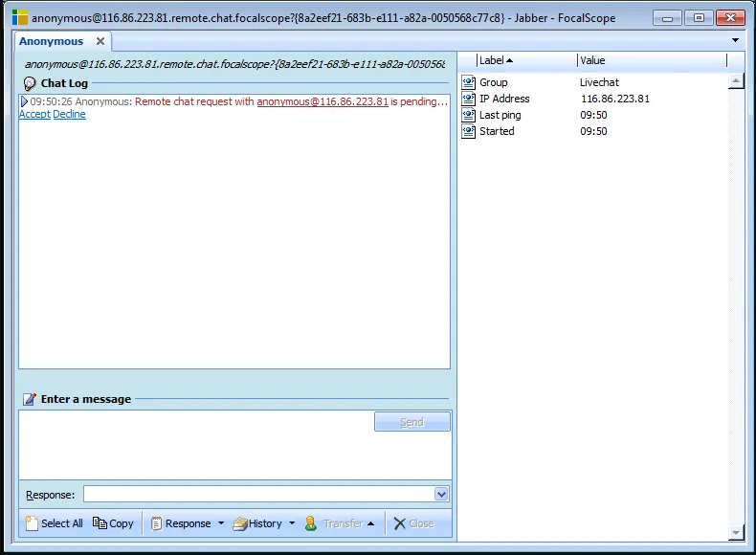The width and height of the screenshot is (756, 555).
Task: Open the anonymous@116.86.223.81 link
Action: (322, 101)
